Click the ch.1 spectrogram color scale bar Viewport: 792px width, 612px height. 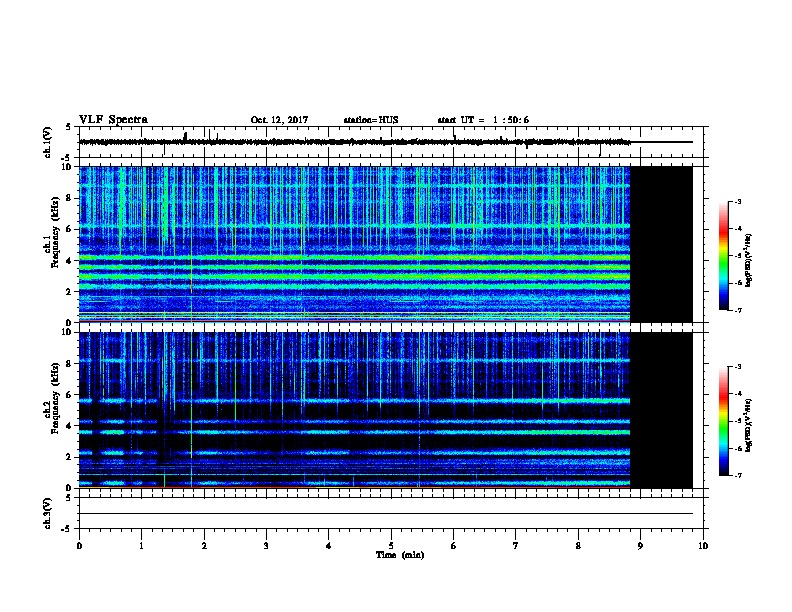(x=724, y=256)
